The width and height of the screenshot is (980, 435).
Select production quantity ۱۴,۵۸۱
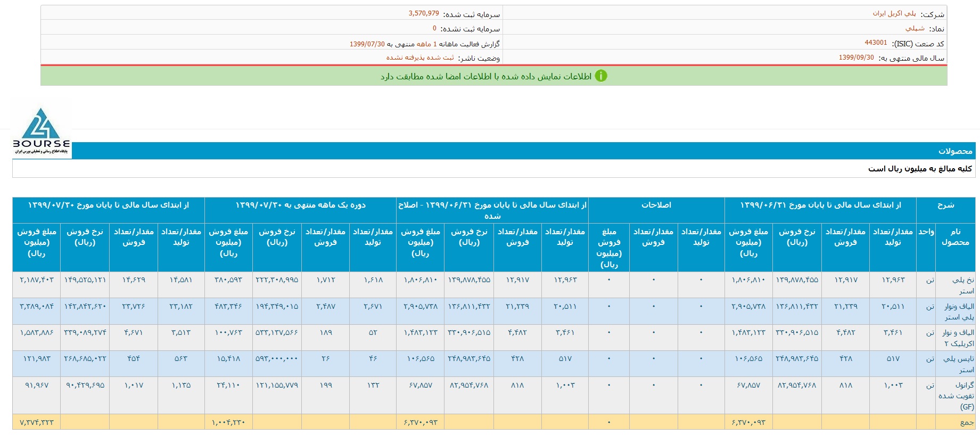click(181, 280)
